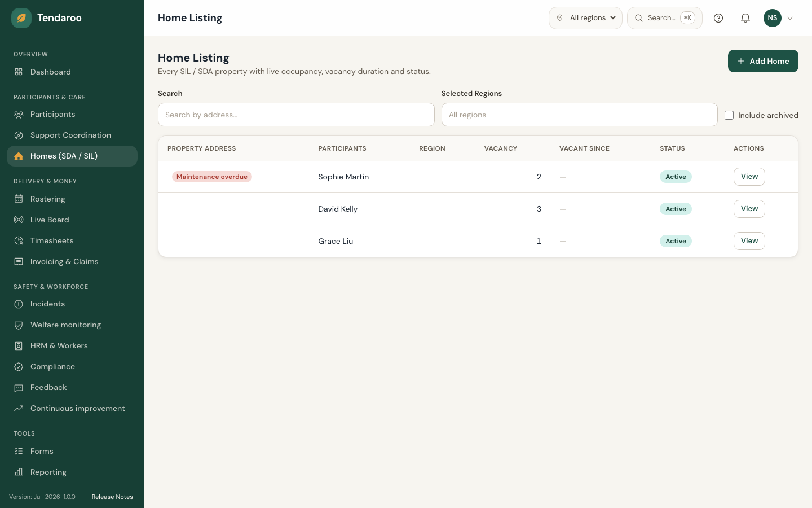Viewport: 812px width, 508px height.
Task: Click the Vacant Since column header
Action: [x=584, y=148]
